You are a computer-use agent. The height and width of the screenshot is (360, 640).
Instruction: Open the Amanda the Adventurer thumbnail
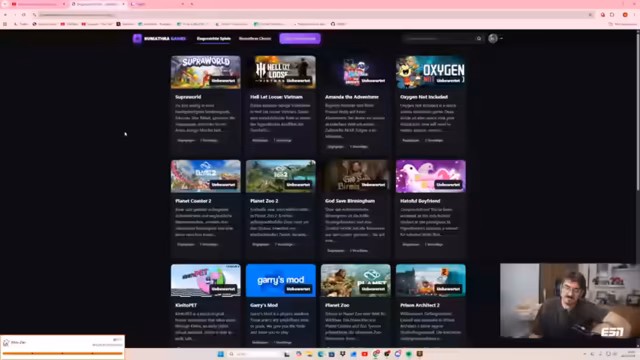[356, 72]
